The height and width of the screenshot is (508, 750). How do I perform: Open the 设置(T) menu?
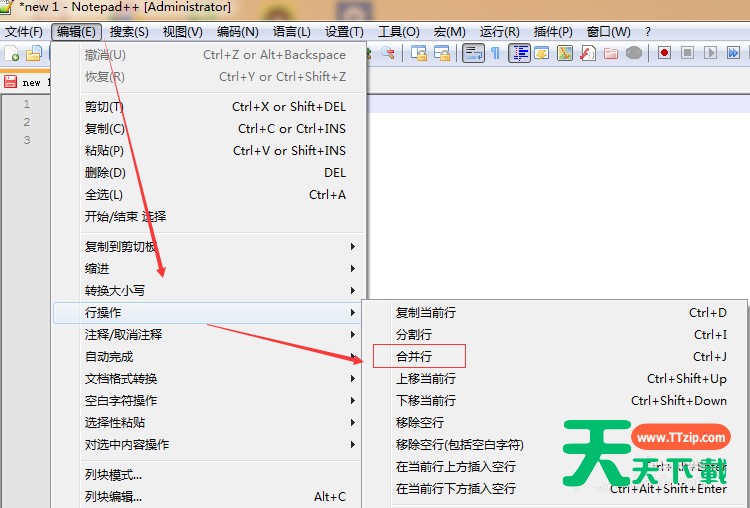coord(344,32)
